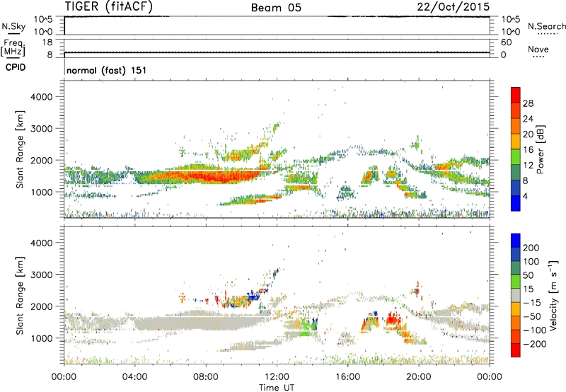
Task: Pick the Power color bar segment between 20 and 24
Action: pyautogui.click(x=516, y=126)
